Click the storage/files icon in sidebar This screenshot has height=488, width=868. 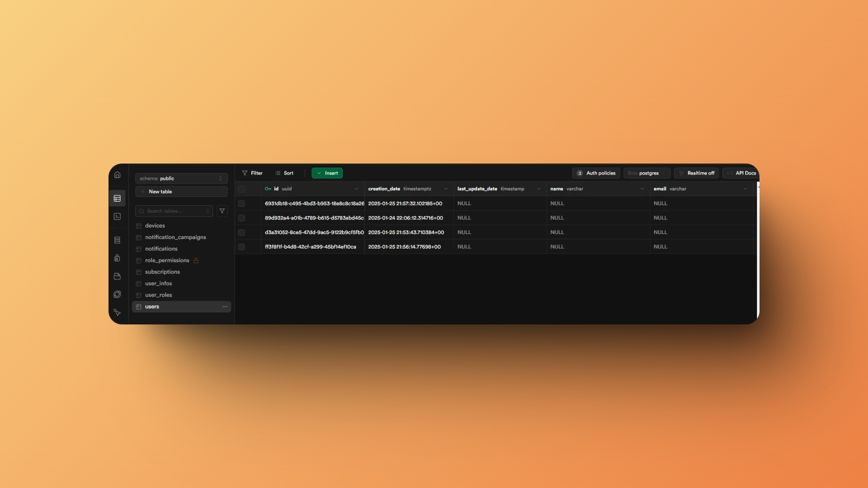118,276
